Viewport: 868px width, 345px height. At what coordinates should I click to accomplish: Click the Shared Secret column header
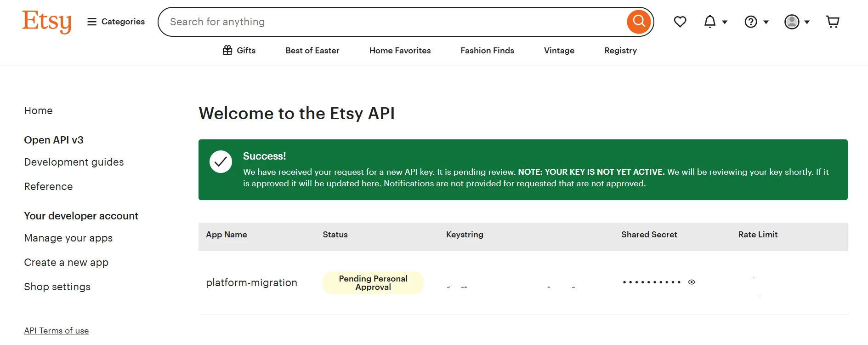click(x=649, y=235)
